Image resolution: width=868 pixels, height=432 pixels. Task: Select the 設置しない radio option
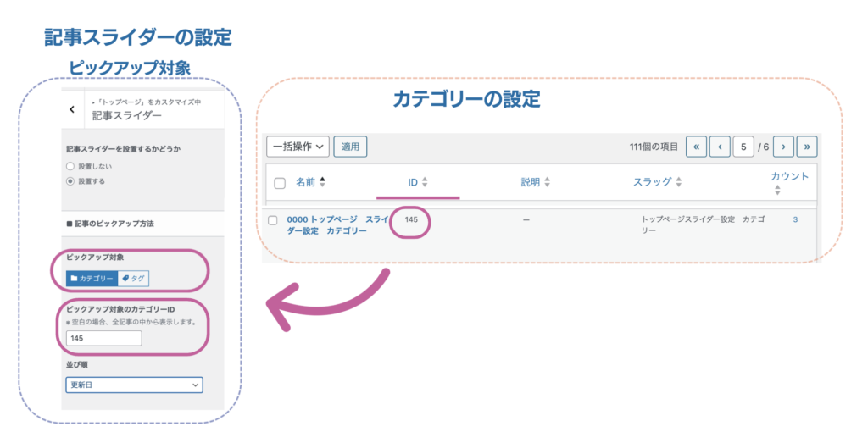tap(70, 167)
